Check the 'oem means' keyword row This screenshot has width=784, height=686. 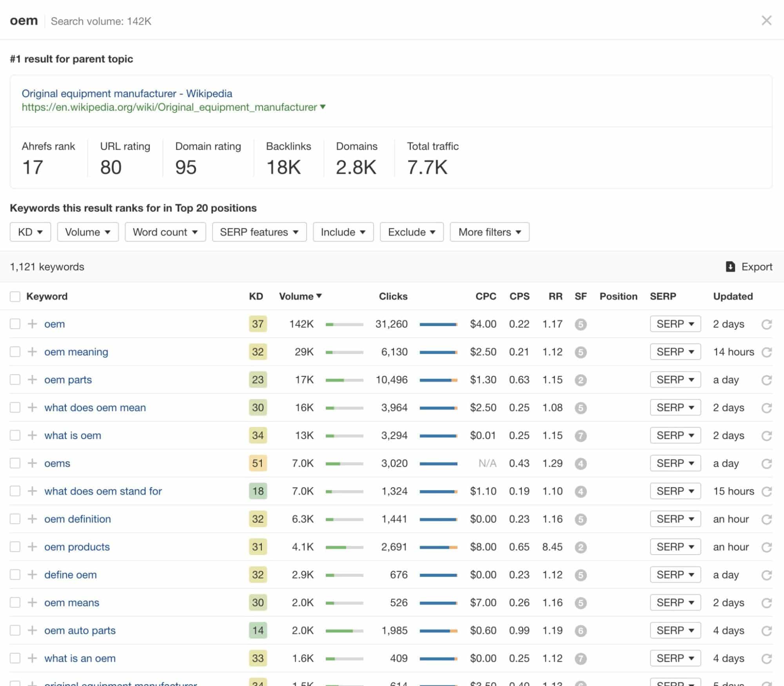pos(15,602)
